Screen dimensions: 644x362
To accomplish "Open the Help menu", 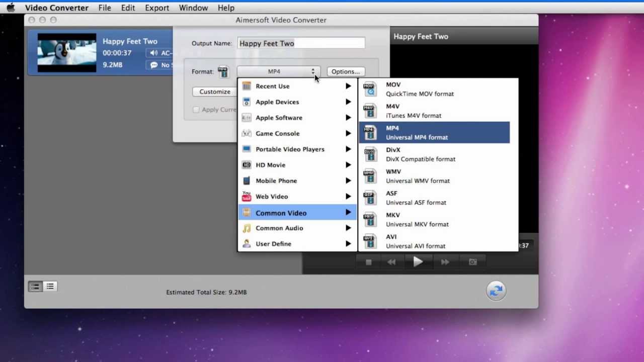I will (226, 8).
